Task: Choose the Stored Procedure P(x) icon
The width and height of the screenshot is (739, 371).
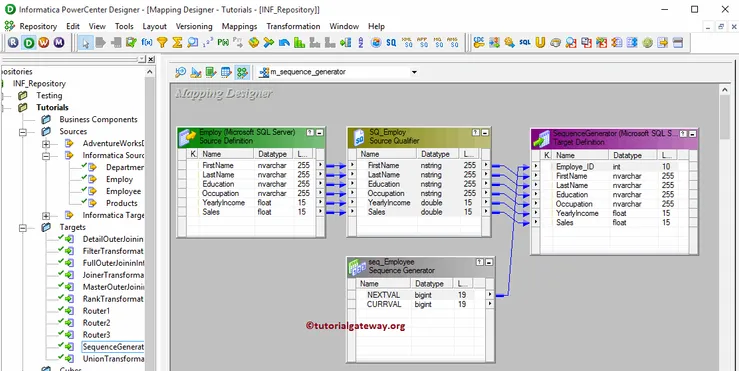Action: pos(223,43)
